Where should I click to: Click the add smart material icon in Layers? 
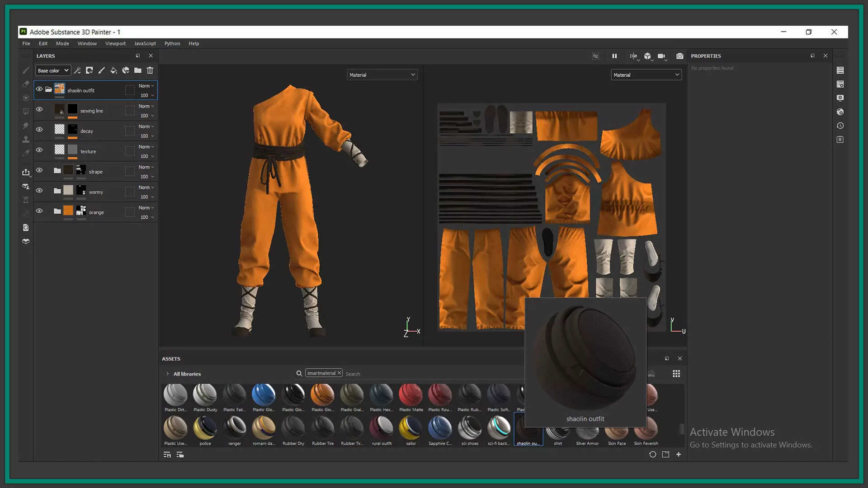click(x=126, y=70)
